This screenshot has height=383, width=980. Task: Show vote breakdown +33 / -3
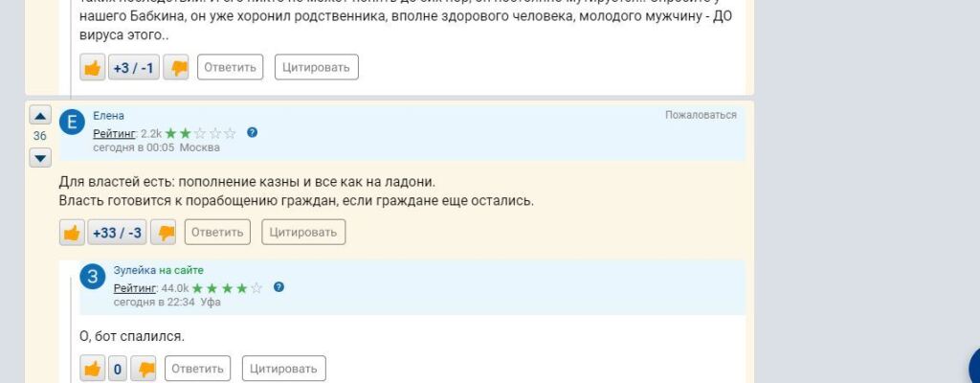pos(118,233)
